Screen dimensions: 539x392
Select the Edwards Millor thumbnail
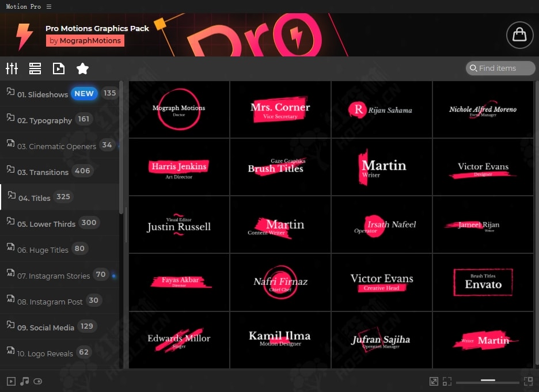click(179, 340)
